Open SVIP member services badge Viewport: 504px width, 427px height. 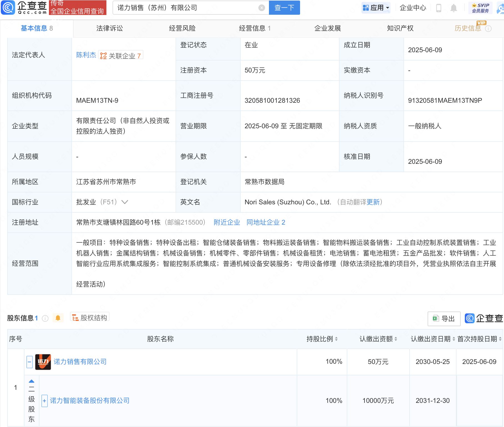pos(480,8)
